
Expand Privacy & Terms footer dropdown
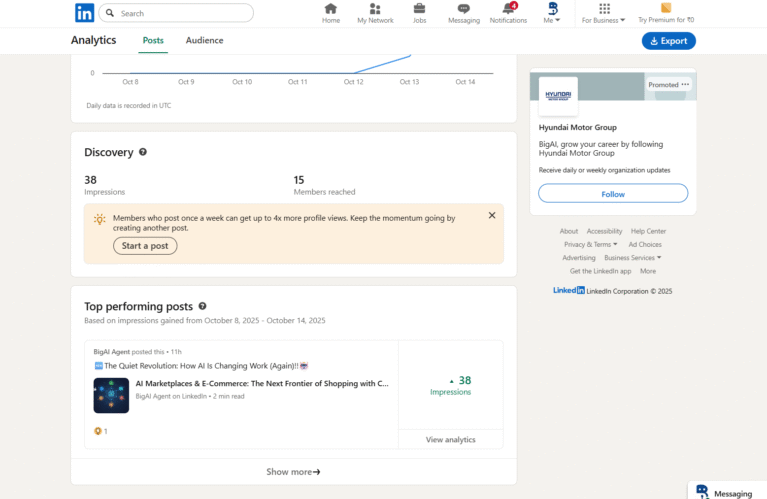click(590, 244)
